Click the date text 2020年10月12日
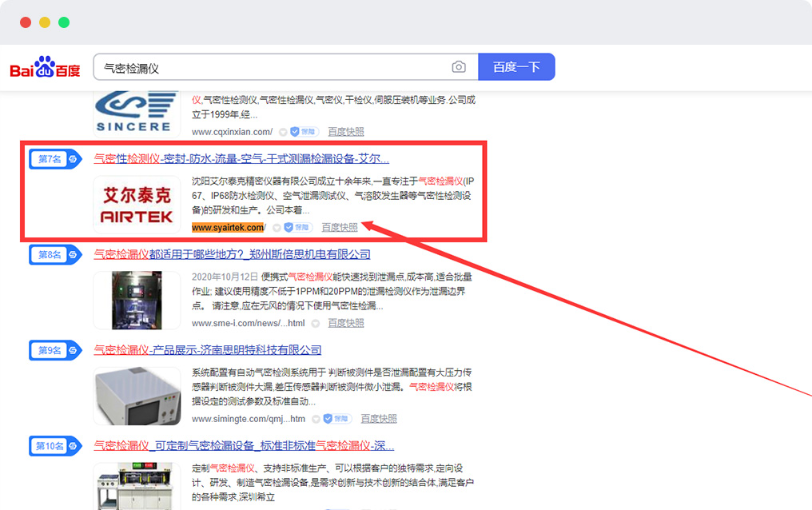This screenshot has height=510, width=812. (x=225, y=277)
